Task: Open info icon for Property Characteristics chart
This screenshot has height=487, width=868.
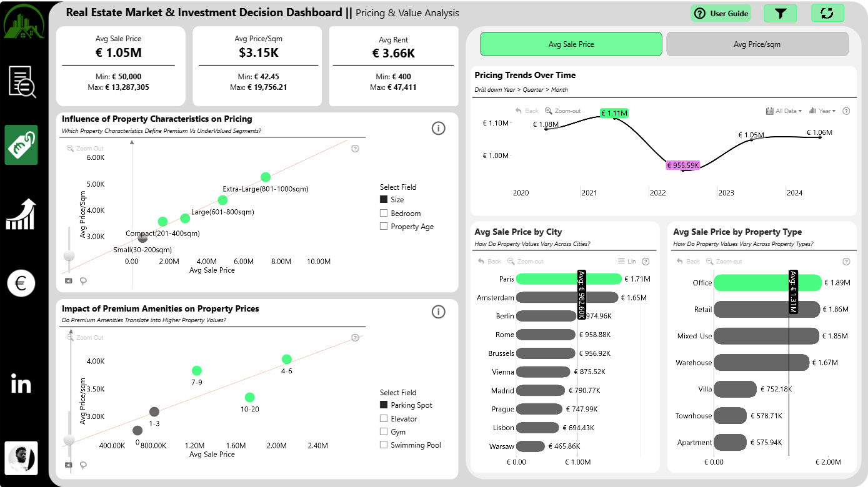Action: [439, 128]
